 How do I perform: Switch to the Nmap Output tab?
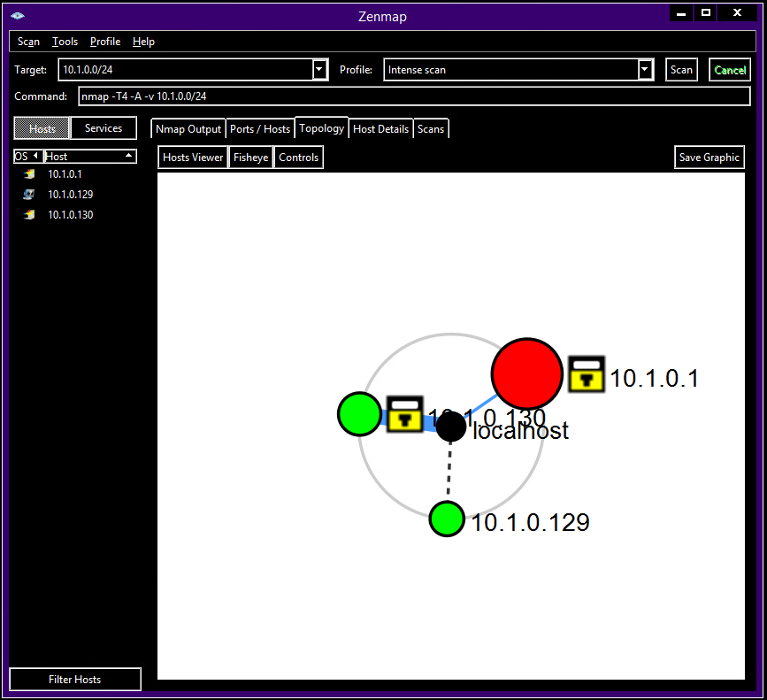(188, 129)
